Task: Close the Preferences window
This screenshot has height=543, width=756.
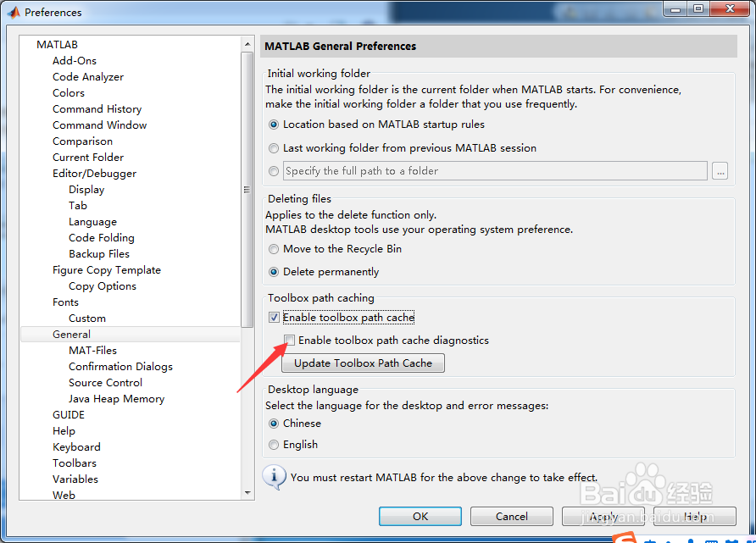Action: 731,9
